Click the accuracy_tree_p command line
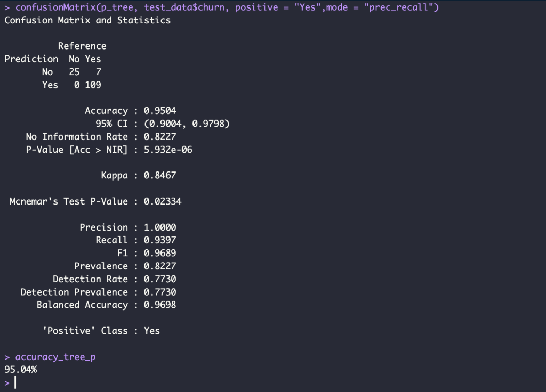This screenshot has height=392, width=546. [55, 357]
